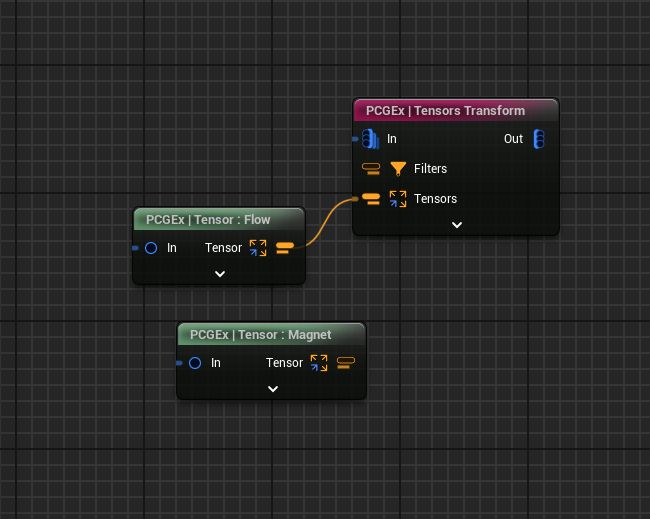The width and height of the screenshot is (650, 519).
Task: Click the orange wire between Flow and Tensors
Action: point(327,223)
